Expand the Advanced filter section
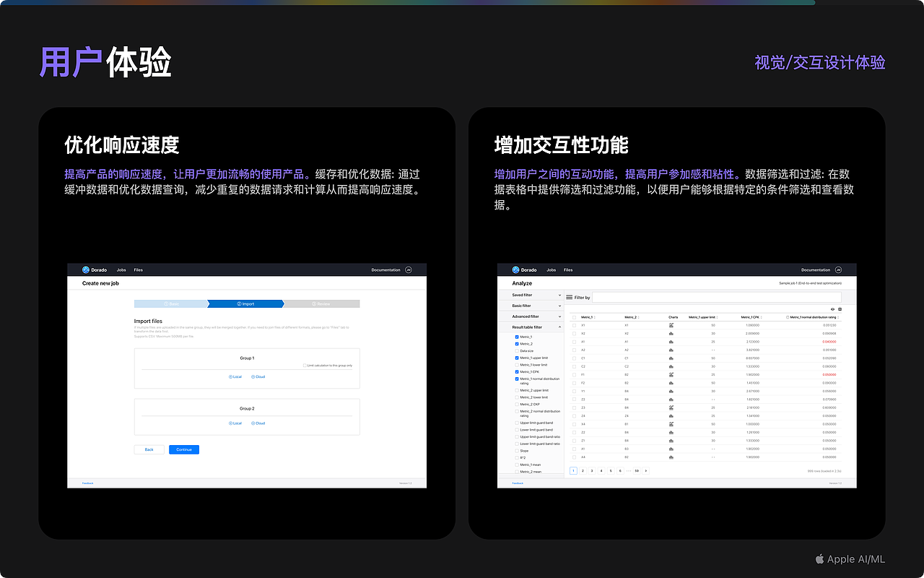924x578 pixels. (531, 316)
